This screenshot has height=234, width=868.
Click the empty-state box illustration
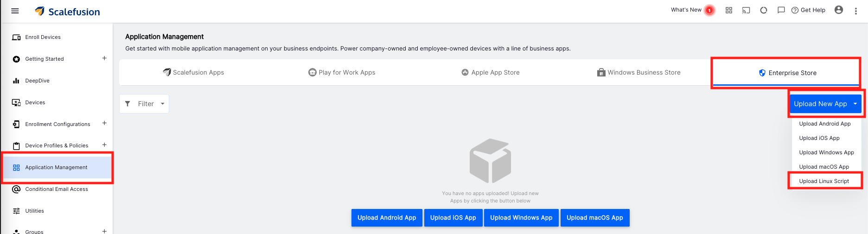pos(490,160)
